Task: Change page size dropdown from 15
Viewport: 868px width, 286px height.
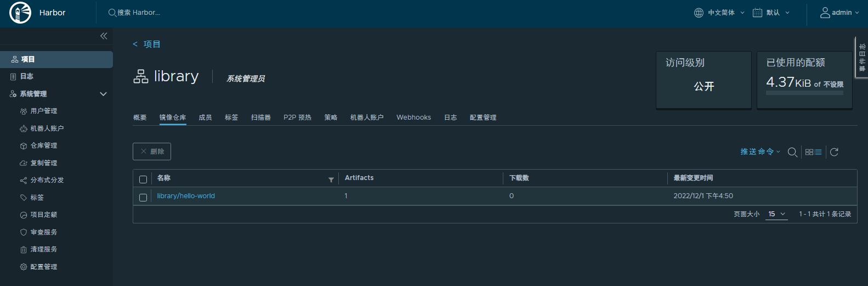Action: click(x=776, y=214)
